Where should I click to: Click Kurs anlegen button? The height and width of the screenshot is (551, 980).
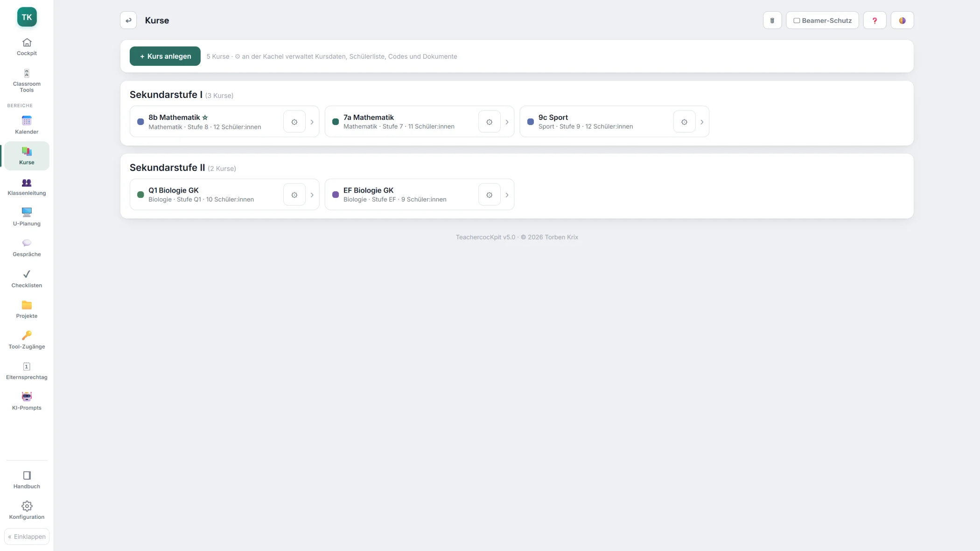click(x=165, y=56)
